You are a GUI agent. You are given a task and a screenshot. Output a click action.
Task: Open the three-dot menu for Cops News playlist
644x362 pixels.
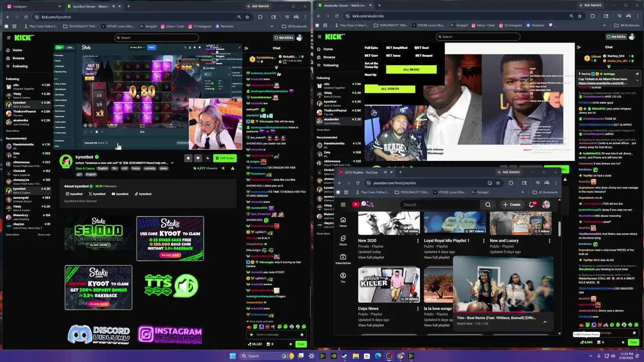[418, 309]
